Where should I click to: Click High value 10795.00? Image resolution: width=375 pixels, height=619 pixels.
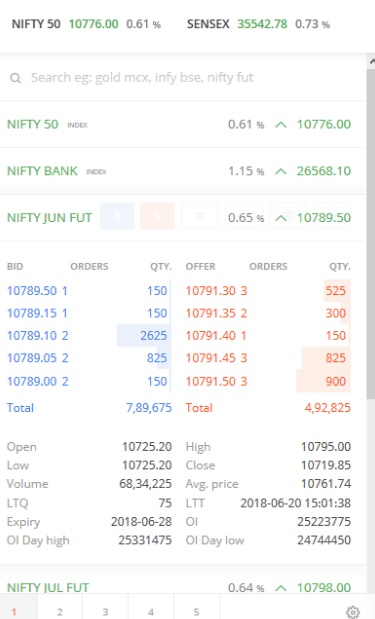[326, 446]
